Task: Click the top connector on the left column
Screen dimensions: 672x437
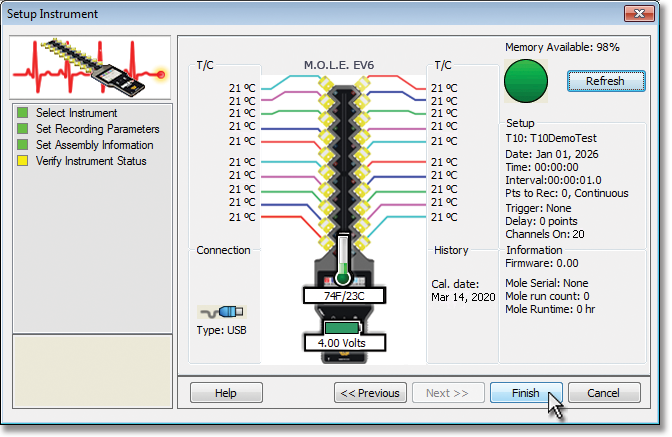Action: click(x=326, y=84)
